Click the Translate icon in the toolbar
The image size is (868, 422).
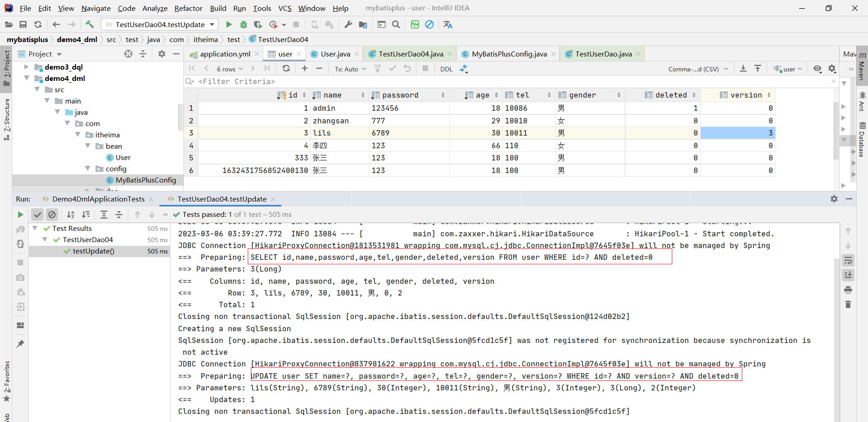pos(448,24)
